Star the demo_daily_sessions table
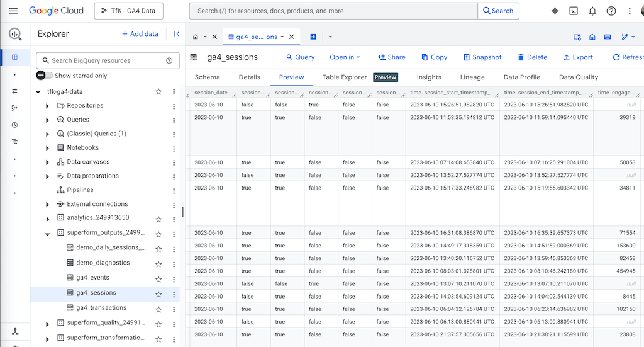This screenshot has width=644, height=347. [158, 249]
